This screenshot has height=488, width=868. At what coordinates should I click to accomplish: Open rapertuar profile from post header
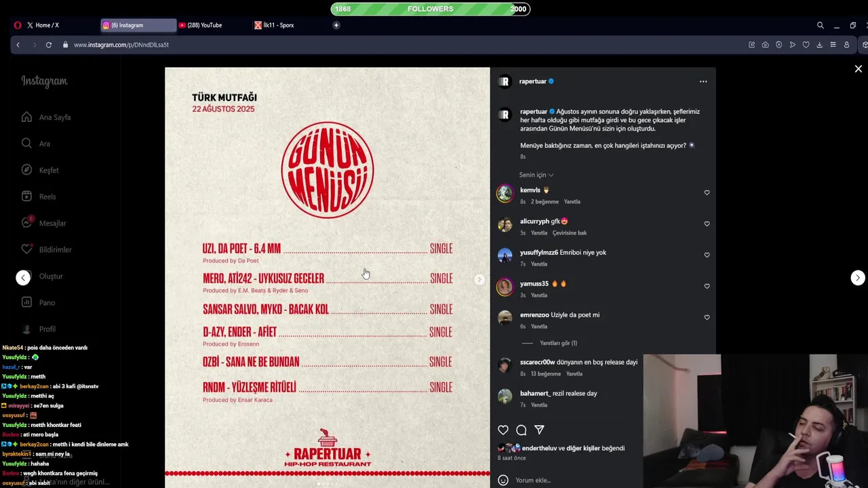(532, 81)
